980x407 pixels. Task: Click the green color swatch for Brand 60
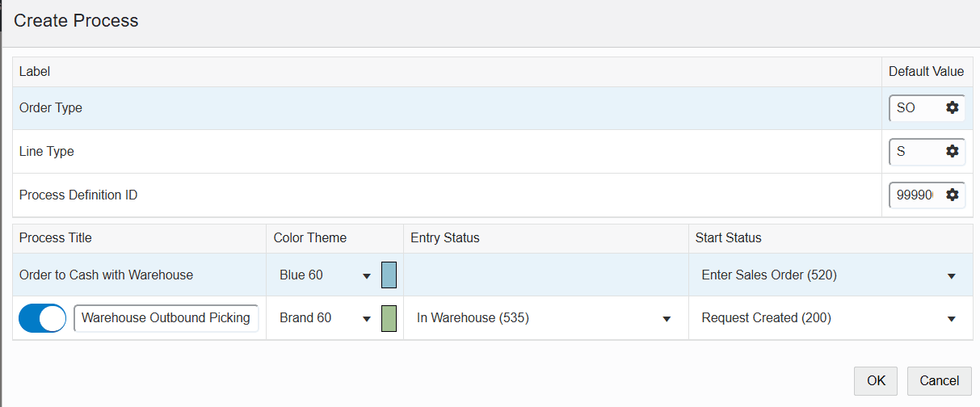[x=389, y=318]
